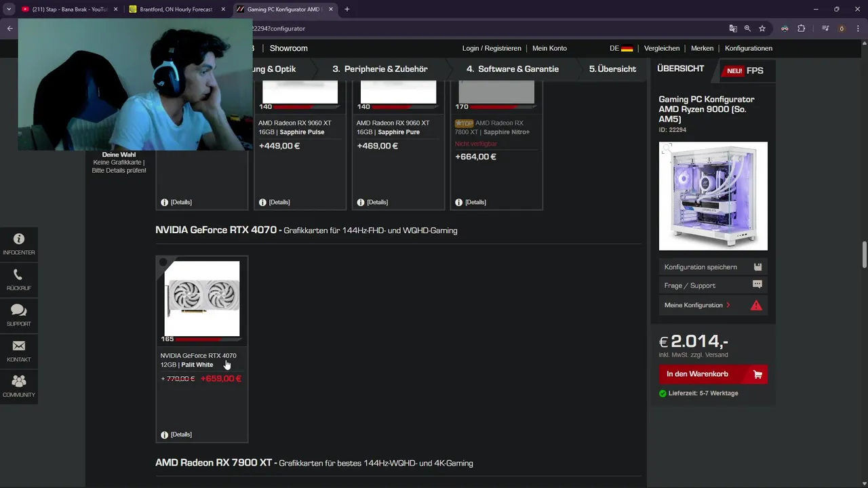Screen dimensions: 868x488
Task: Open [Details] of RX 9060 XT Sapphire Pure
Action: pos(378,202)
